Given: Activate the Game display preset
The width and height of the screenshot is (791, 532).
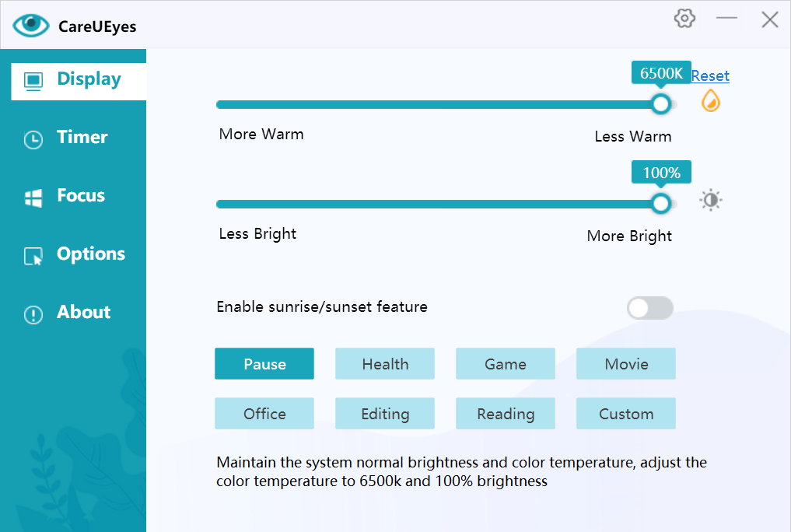Looking at the screenshot, I should click(x=506, y=364).
